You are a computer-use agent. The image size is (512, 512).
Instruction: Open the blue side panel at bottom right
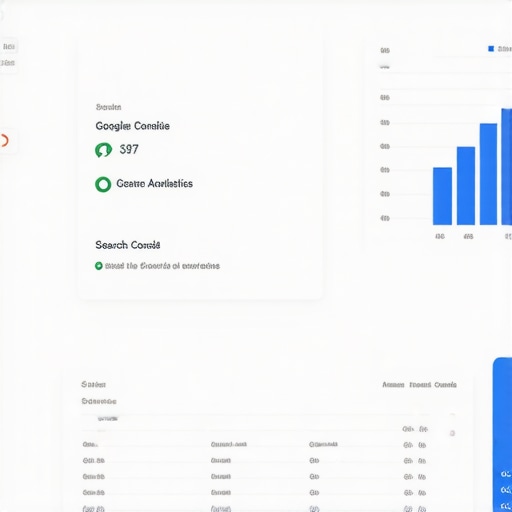click(502, 435)
